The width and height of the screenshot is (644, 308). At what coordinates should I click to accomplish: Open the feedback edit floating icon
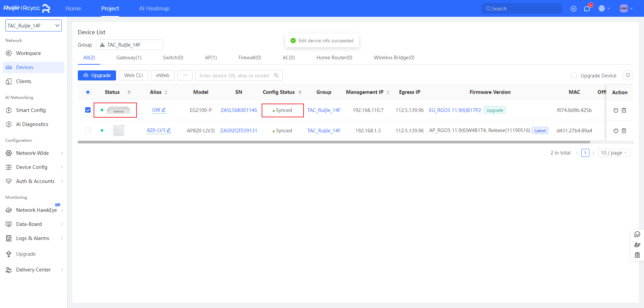[637, 245]
